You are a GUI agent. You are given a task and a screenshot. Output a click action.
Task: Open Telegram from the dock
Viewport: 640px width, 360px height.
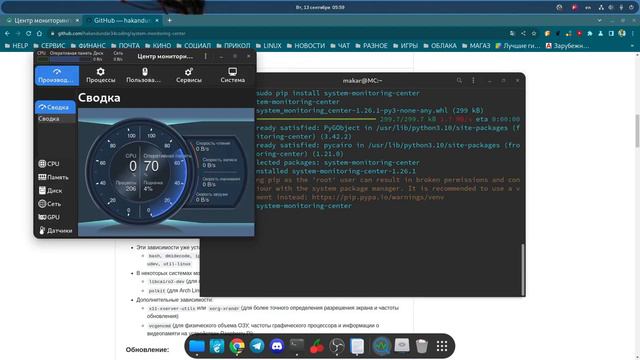(x=257, y=346)
